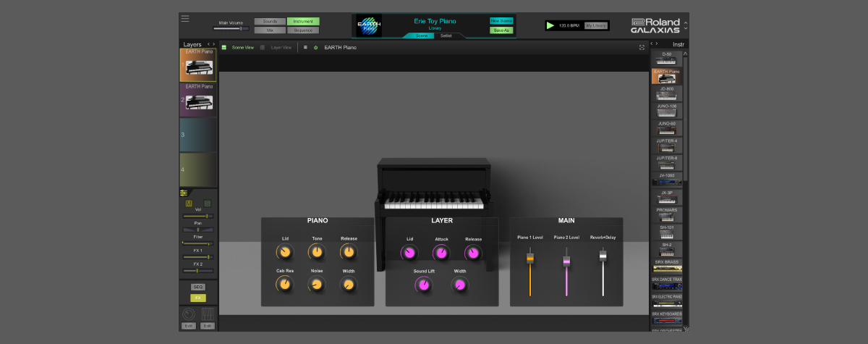Open the EARTH Piano list menu icon
This screenshot has width=868, height=344.
(x=305, y=48)
